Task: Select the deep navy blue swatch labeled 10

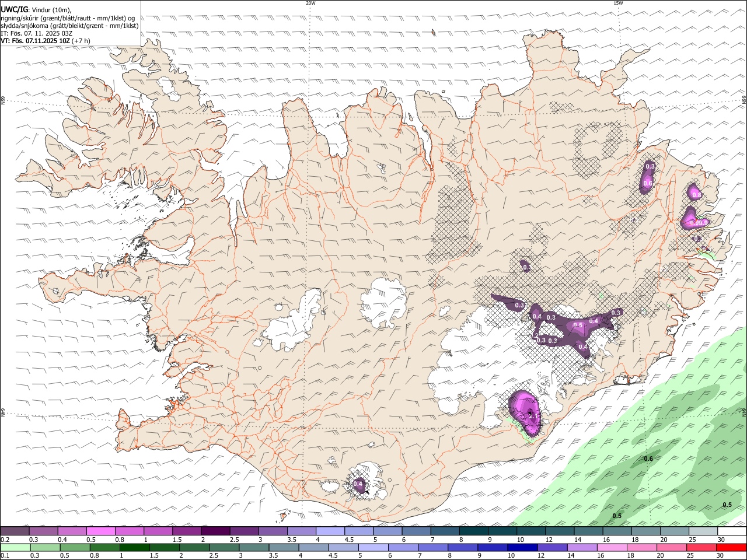Action: point(522,548)
